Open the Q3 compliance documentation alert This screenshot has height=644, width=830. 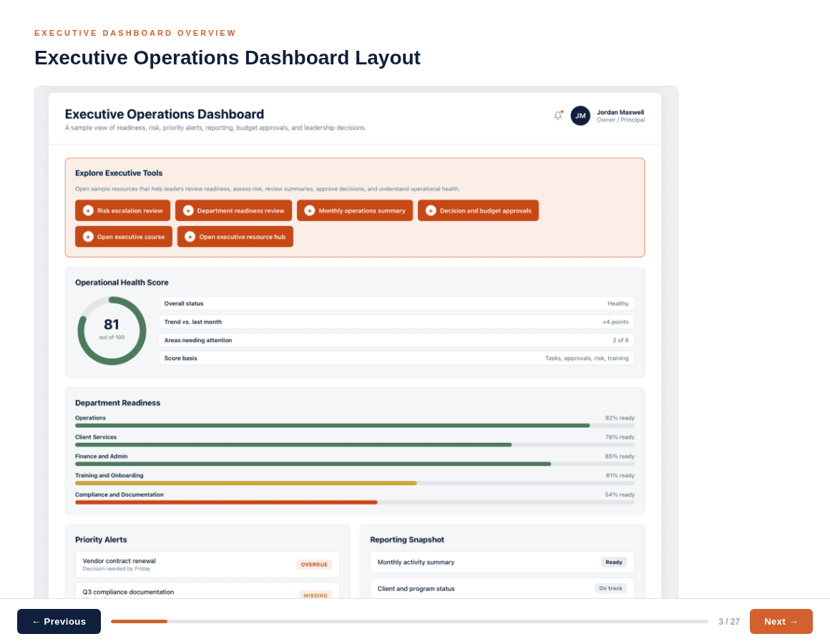tap(207, 590)
